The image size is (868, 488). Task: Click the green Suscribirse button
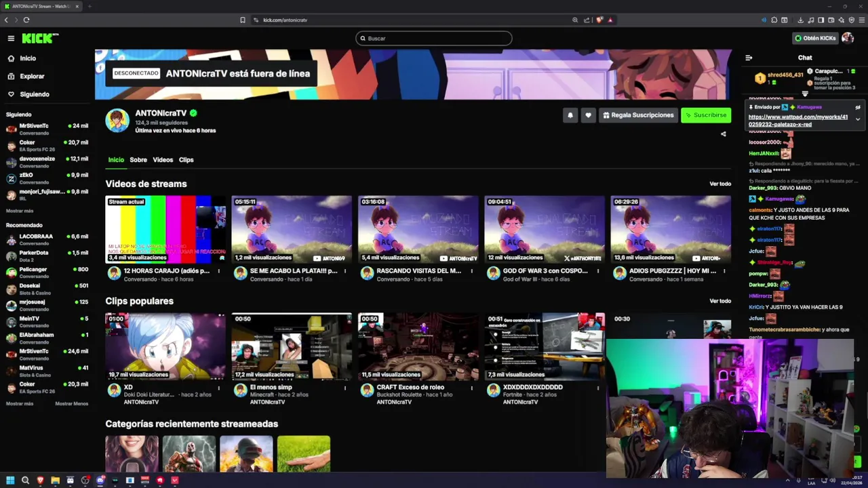(x=706, y=115)
